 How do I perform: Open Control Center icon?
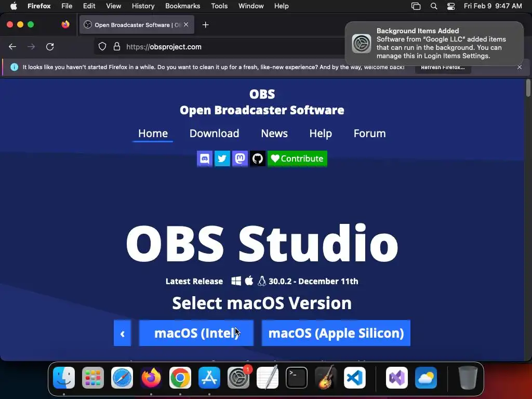451,6
